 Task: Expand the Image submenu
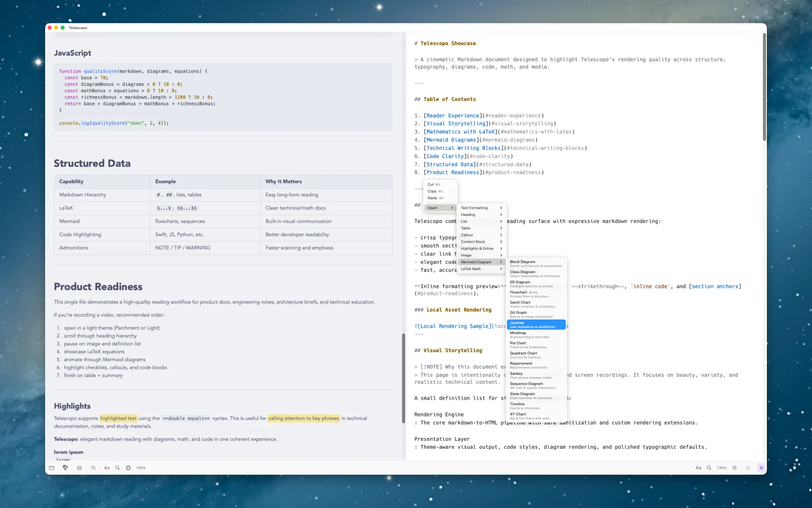pos(481,255)
